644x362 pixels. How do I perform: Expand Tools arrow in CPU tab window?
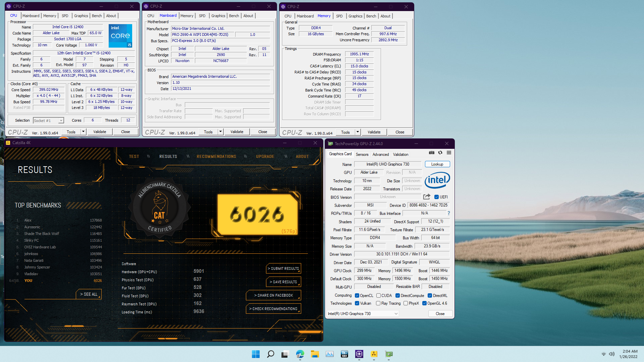(x=83, y=132)
